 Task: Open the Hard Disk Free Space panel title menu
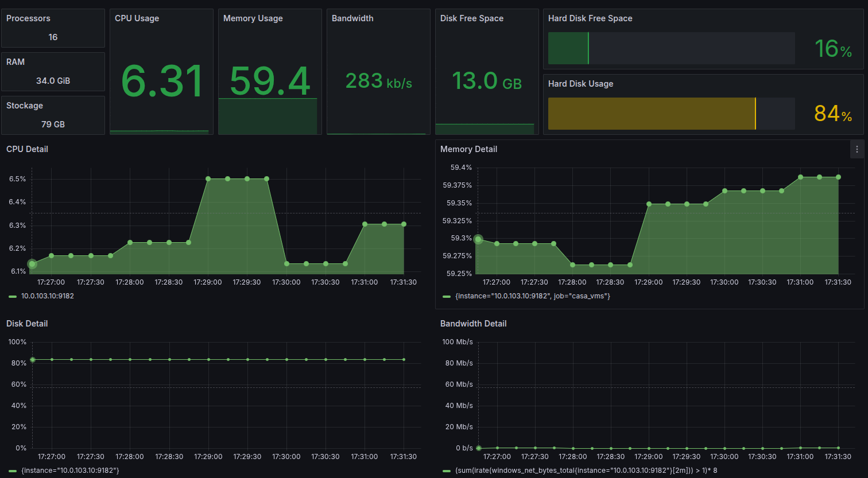click(x=590, y=18)
